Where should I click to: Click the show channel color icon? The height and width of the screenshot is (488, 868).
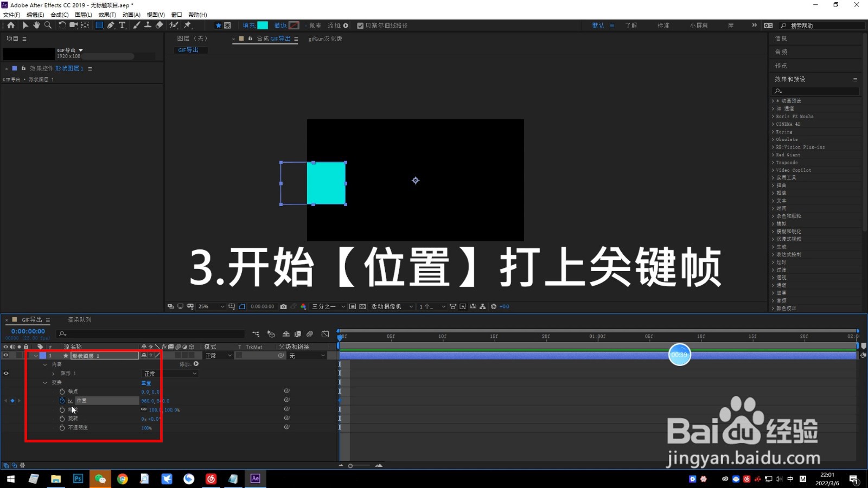(303, 306)
